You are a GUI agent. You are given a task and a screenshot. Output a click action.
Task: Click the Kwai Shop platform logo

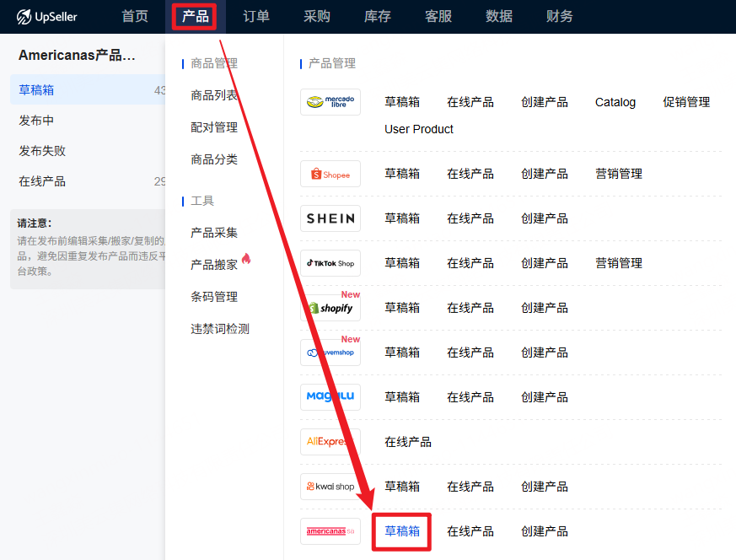330,487
